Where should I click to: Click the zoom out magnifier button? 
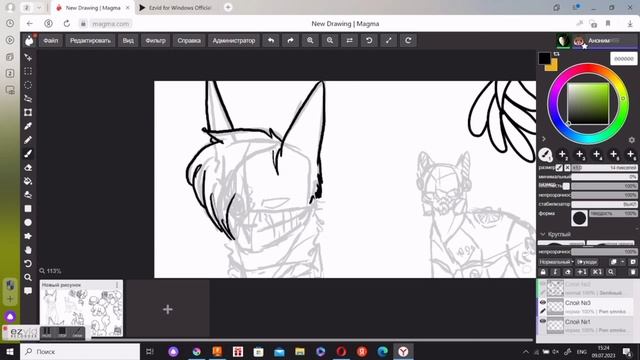click(x=329, y=40)
